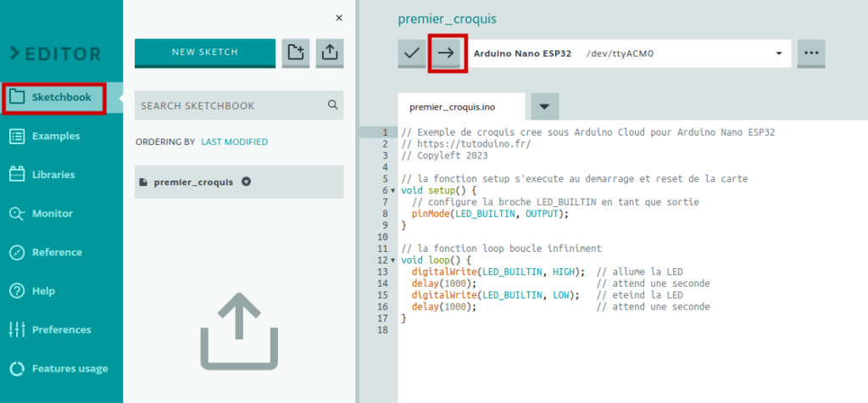Upload sketch with the arrow button

click(x=446, y=53)
